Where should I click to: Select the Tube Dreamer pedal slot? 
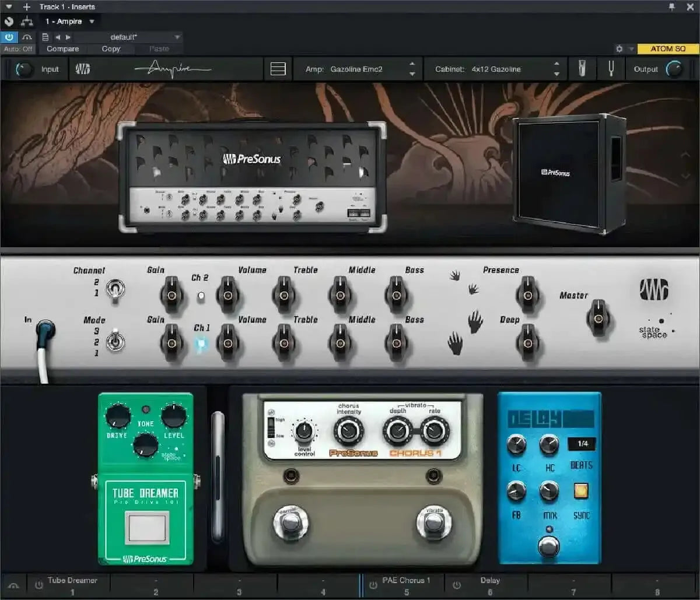(72, 584)
